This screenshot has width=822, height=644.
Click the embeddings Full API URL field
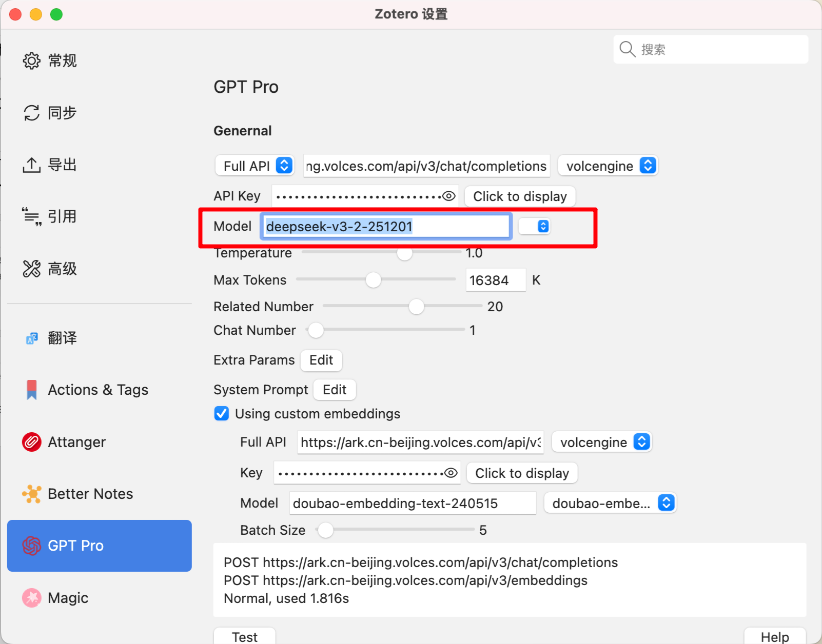(421, 442)
